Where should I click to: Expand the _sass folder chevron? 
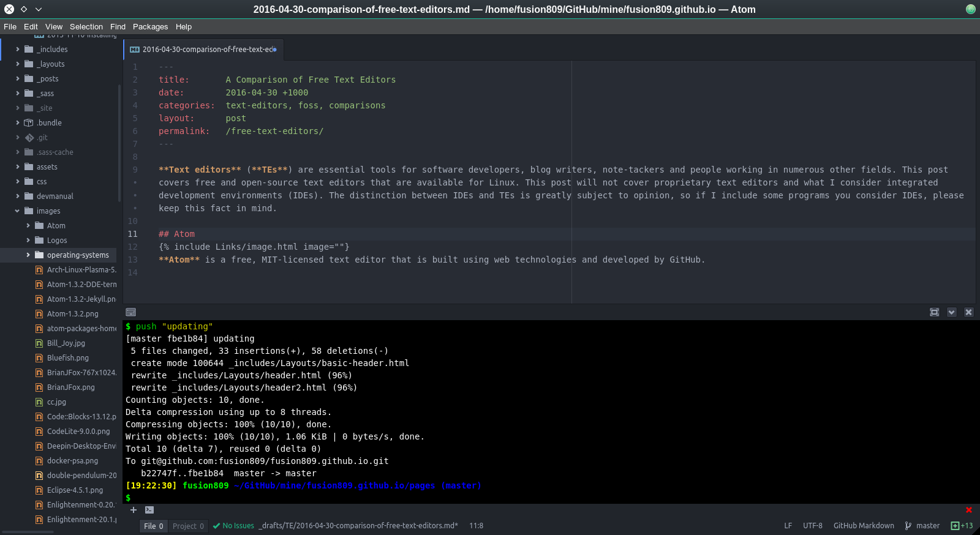click(18, 93)
